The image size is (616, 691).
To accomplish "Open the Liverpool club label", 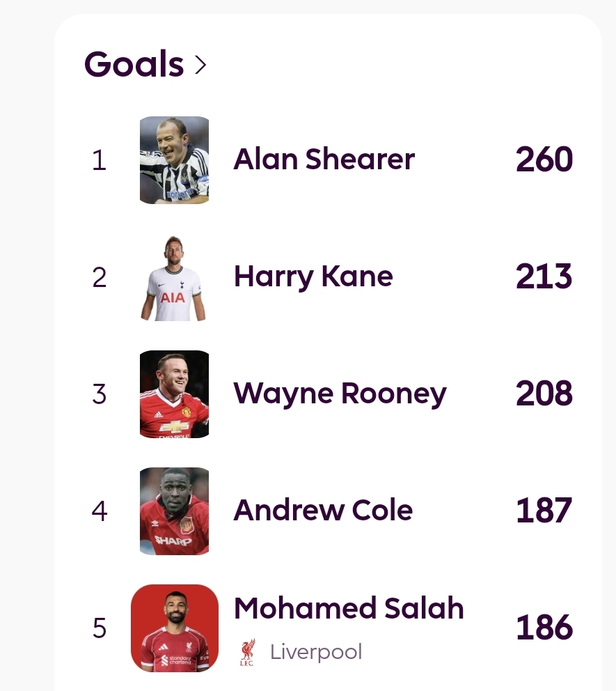I will 316,652.
